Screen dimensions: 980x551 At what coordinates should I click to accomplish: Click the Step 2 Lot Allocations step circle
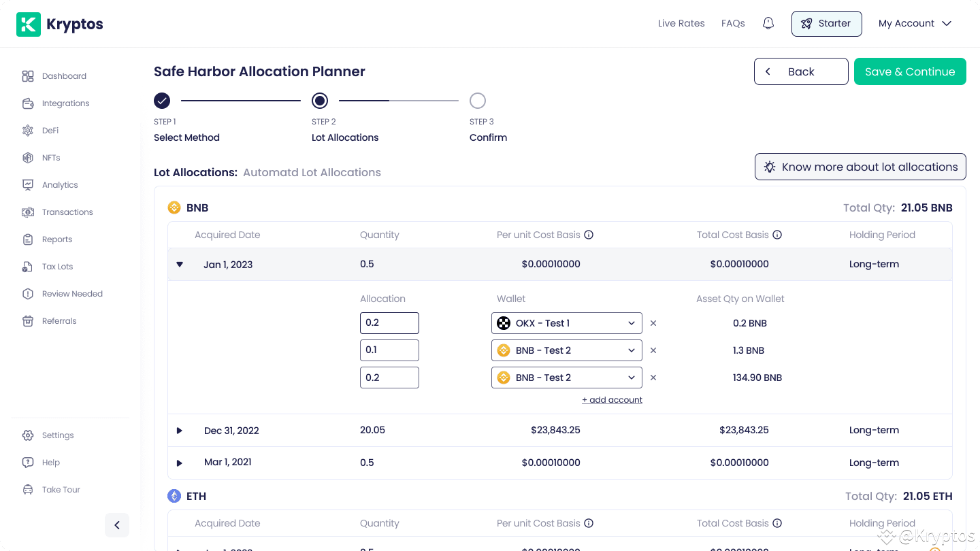320,101
